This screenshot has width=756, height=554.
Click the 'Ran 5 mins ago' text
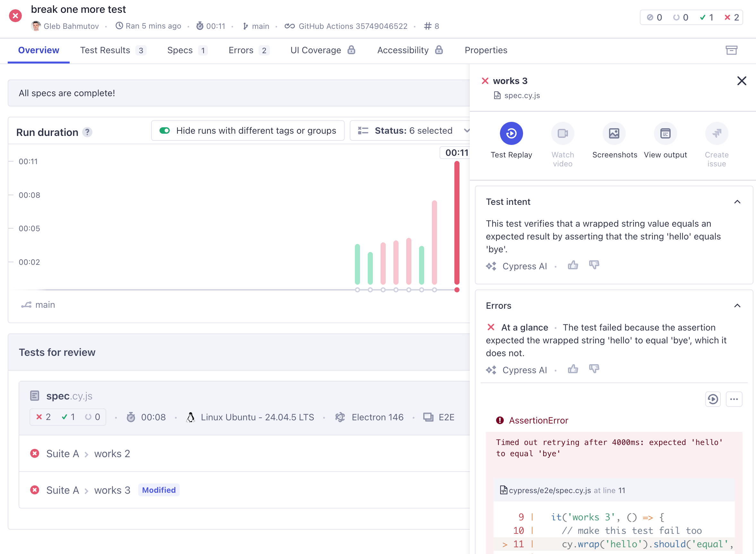(153, 26)
